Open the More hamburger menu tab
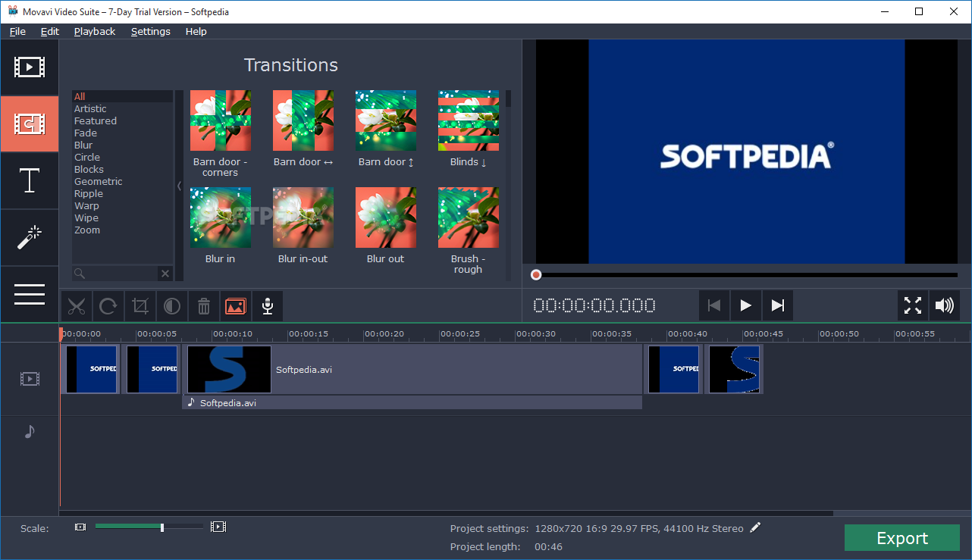Viewport: 972px width, 560px height. [x=30, y=294]
